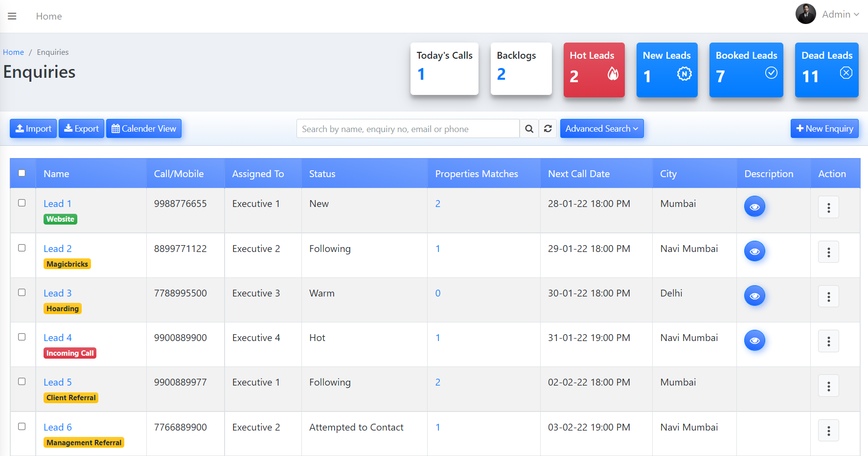Click Home in the top navbar
This screenshot has height=456, width=868.
point(49,16)
